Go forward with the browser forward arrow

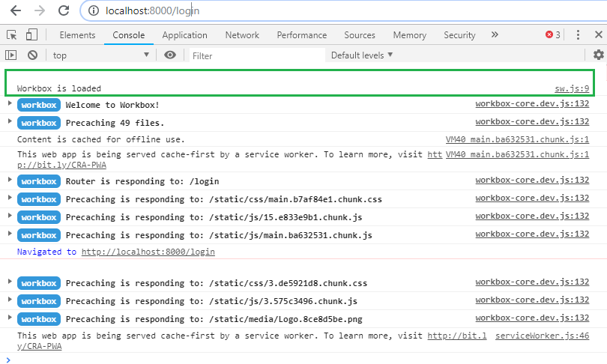40,10
